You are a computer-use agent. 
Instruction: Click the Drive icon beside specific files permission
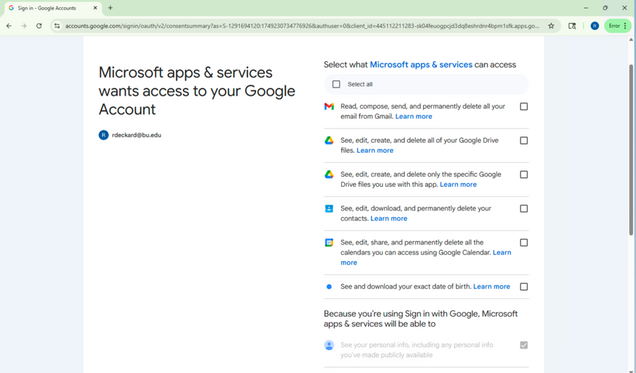pos(329,175)
